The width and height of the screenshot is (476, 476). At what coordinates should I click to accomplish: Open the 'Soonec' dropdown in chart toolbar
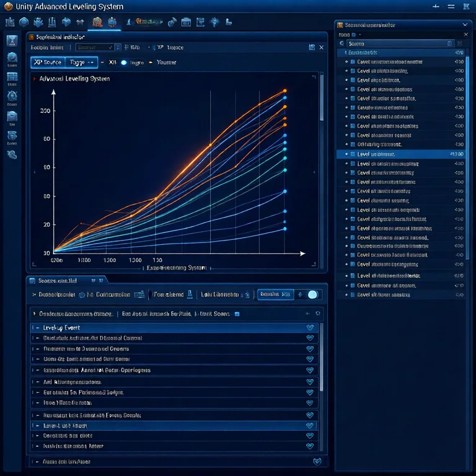pyautogui.click(x=95, y=47)
